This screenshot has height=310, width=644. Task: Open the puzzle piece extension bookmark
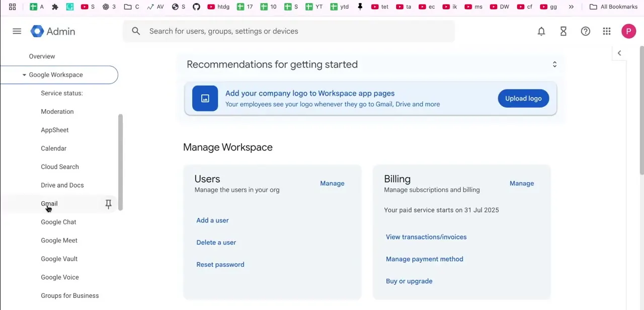point(55,7)
